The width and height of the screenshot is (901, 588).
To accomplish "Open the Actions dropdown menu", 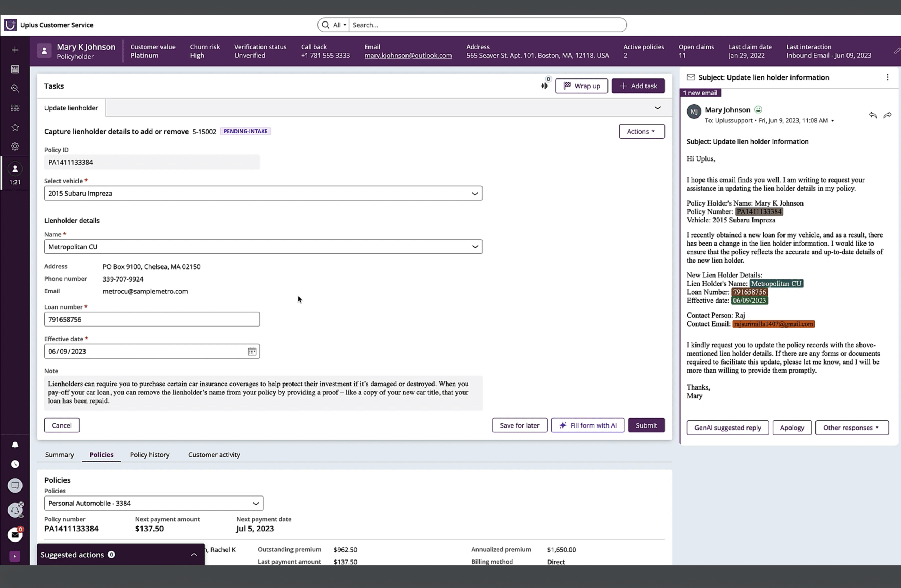I will click(x=641, y=131).
